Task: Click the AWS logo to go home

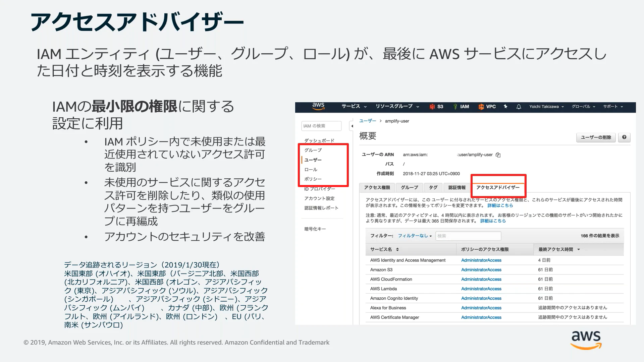Action: (318, 106)
